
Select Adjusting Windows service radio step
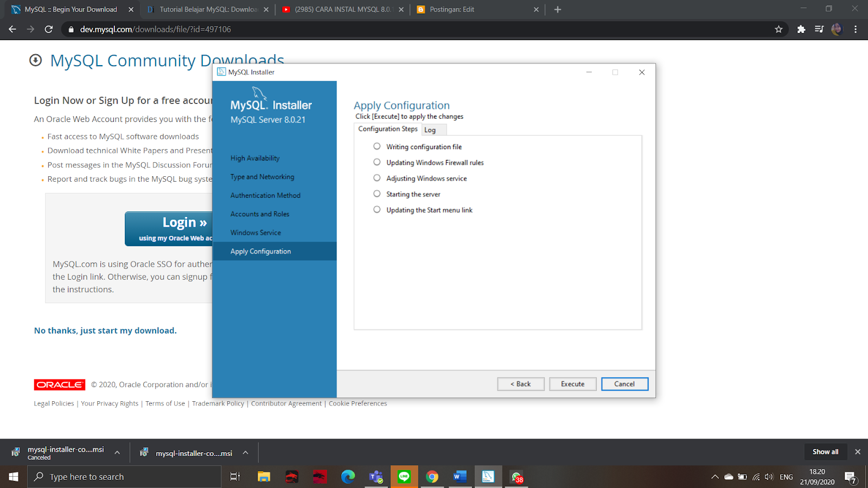[x=377, y=178]
